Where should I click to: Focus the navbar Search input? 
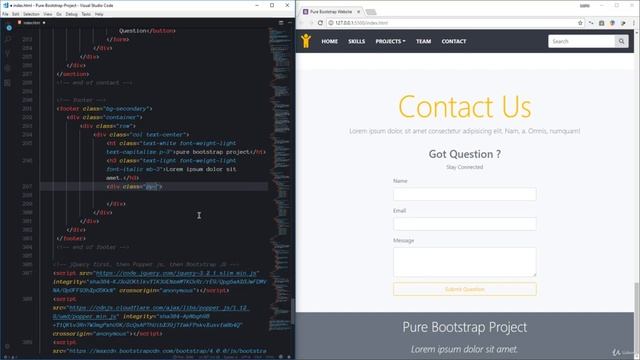click(x=582, y=41)
